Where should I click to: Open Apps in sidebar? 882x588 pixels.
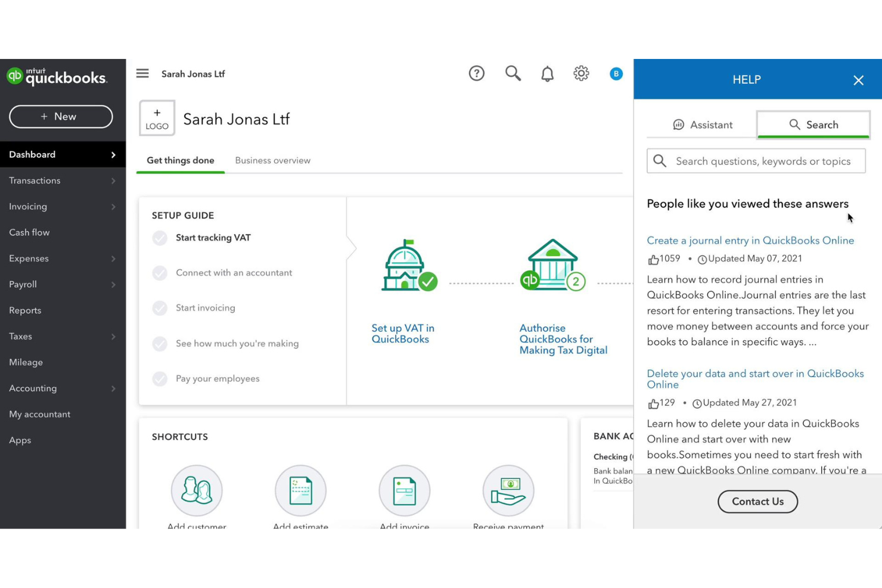tap(63, 440)
